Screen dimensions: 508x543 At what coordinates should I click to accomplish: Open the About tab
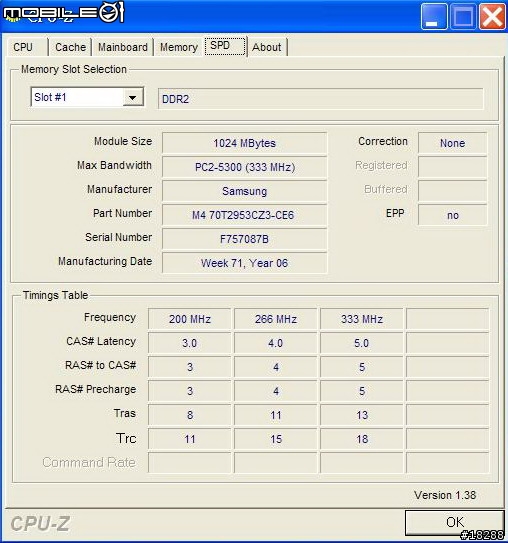click(266, 47)
